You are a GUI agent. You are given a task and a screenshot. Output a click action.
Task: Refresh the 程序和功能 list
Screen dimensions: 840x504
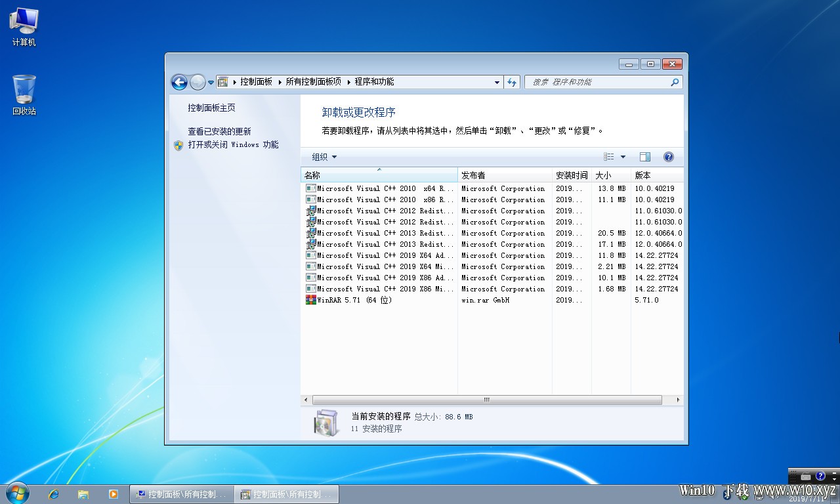pyautogui.click(x=513, y=82)
